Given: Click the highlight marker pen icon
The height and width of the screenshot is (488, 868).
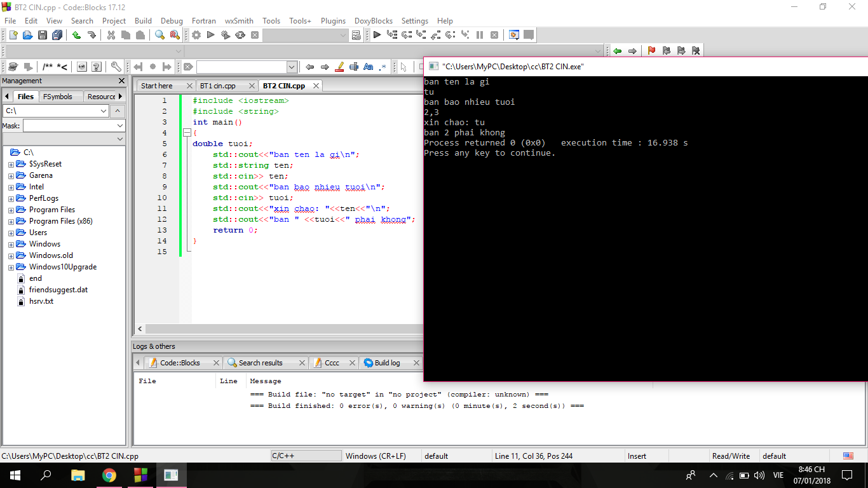Looking at the screenshot, I should 339,67.
